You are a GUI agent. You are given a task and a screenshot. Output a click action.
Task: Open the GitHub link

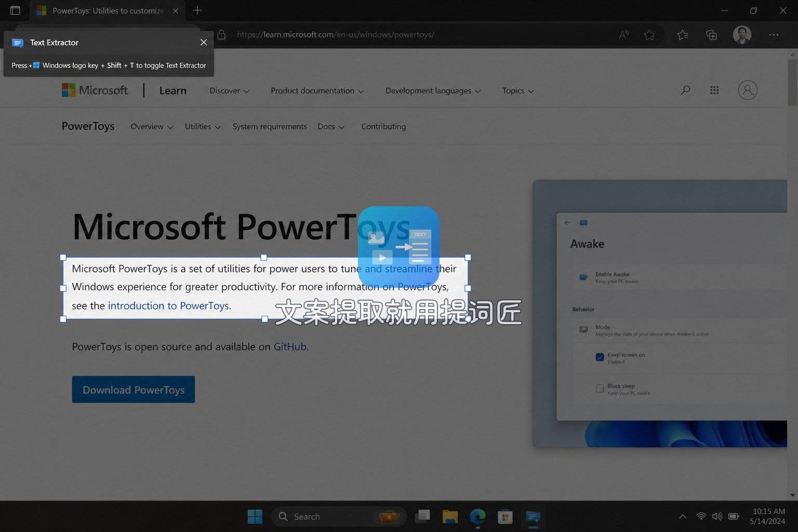point(290,347)
